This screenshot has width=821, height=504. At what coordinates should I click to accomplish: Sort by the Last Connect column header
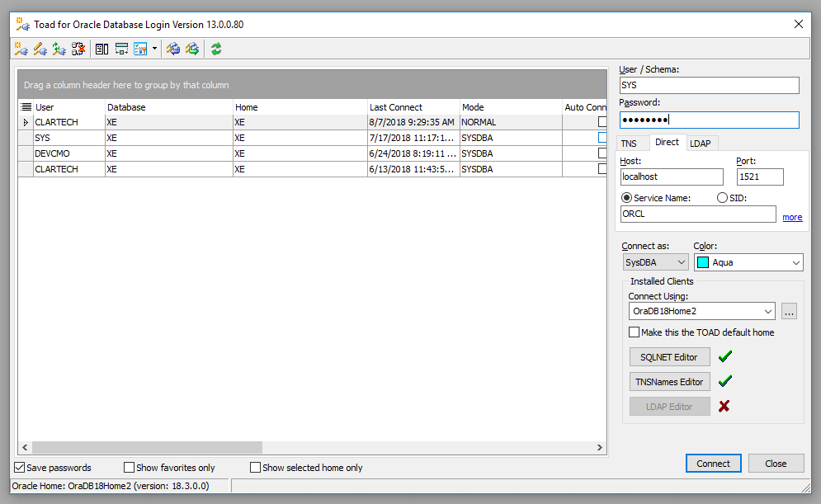click(413, 107)
